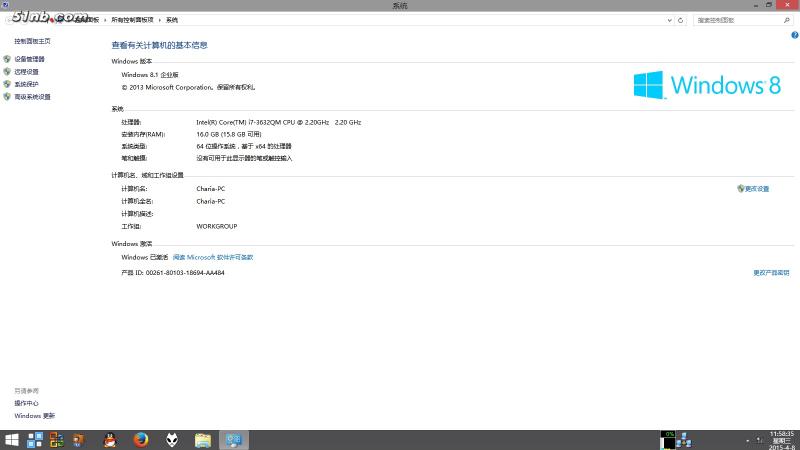Open File Explorer folder icon in taskbar
The image size is (800, 450).
tap(203, 440)
